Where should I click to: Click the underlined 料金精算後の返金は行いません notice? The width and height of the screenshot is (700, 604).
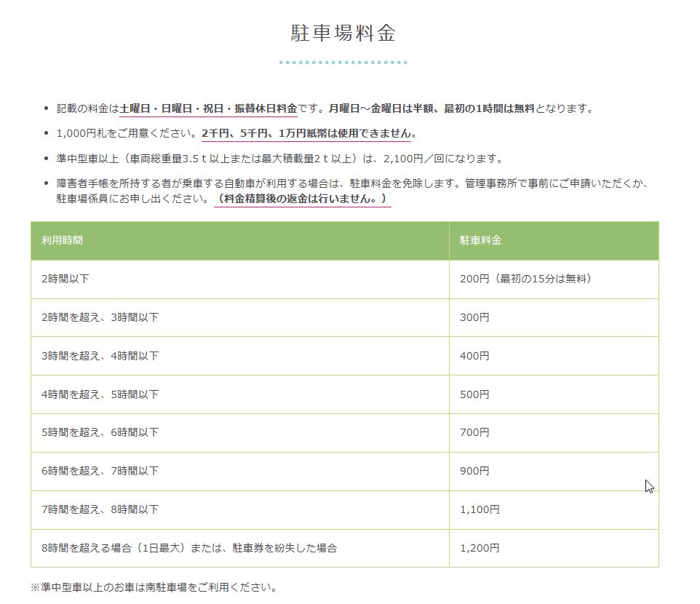302,198
